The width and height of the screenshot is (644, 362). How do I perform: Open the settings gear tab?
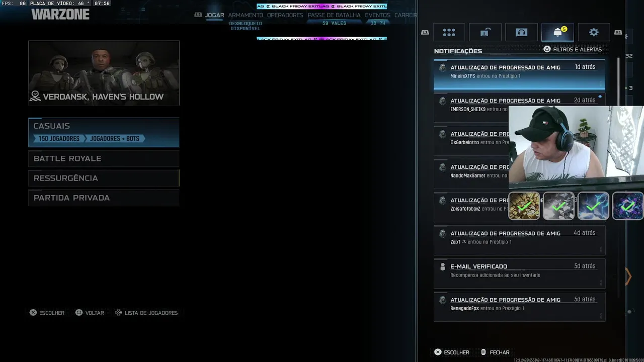tap(594, 32)
